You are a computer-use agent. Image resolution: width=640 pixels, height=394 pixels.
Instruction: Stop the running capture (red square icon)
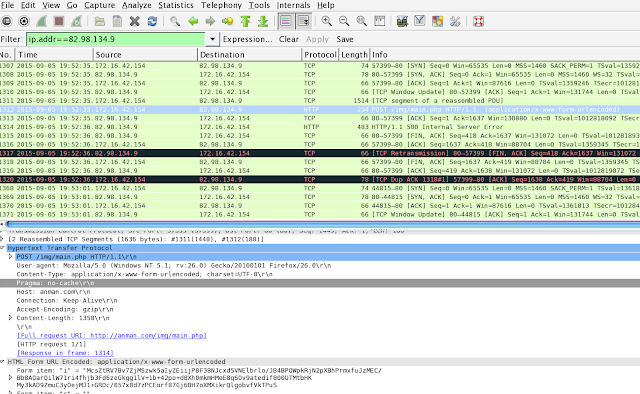point(59,21)
